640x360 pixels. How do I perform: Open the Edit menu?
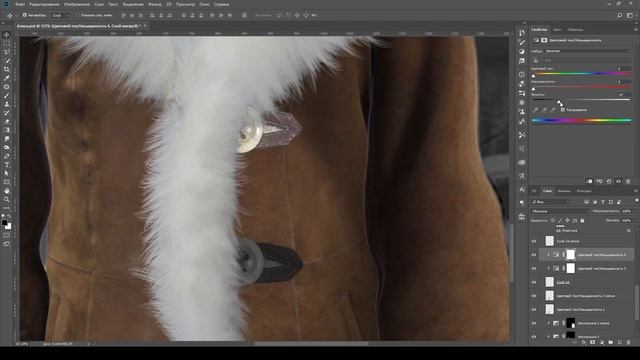44,4
